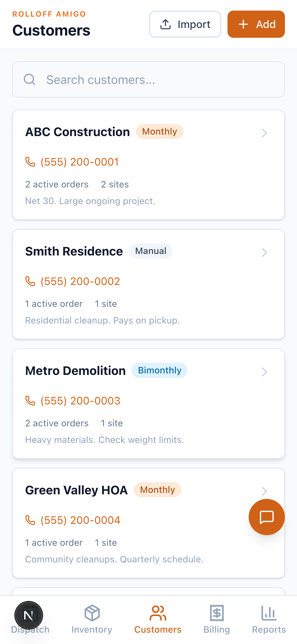Viewport: 297px width, 644px height.
Task: Go to the Reports tab
Action: point(269,619)
